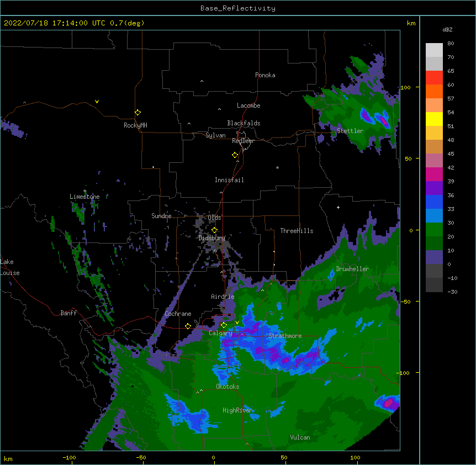The image size is (476, 465).
Task: Click the km unit label at bottom left
Action: 8,459
